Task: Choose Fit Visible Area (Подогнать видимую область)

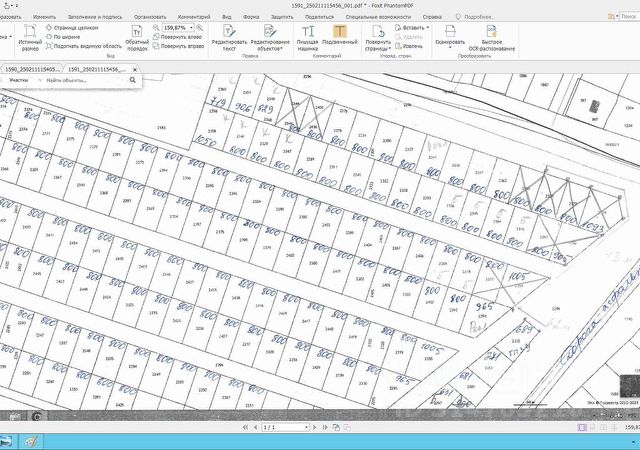Action: pyautogui.click(x=84, y=46)
